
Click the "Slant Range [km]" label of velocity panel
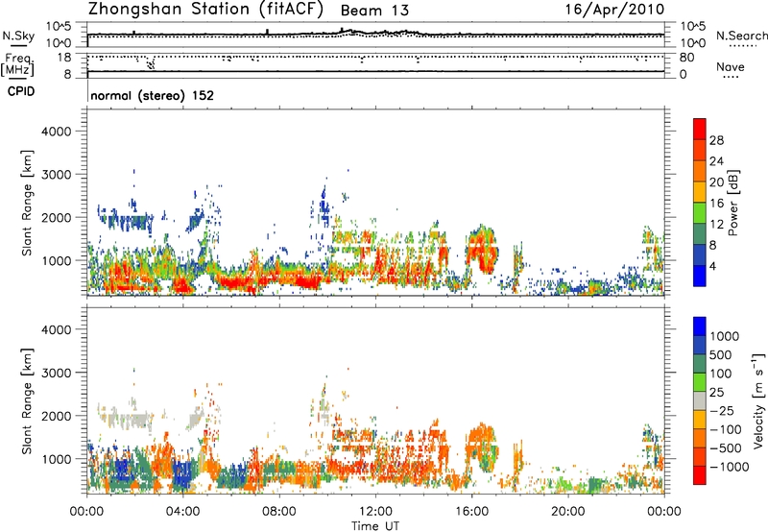(x=27, y=401)
